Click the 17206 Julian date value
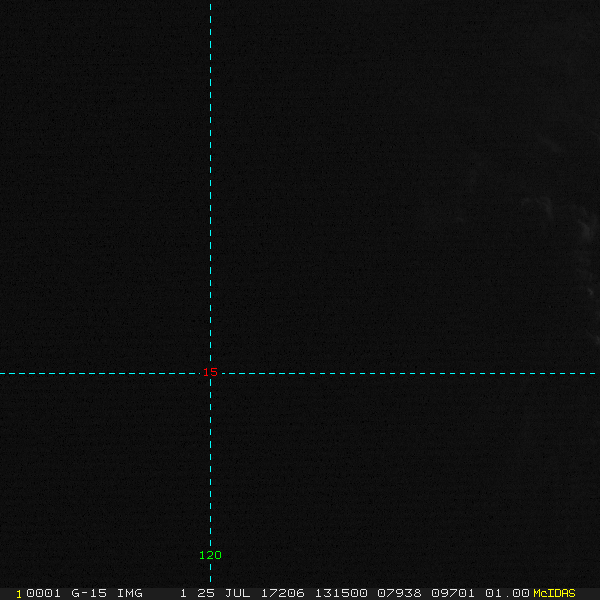 (283, 593)
